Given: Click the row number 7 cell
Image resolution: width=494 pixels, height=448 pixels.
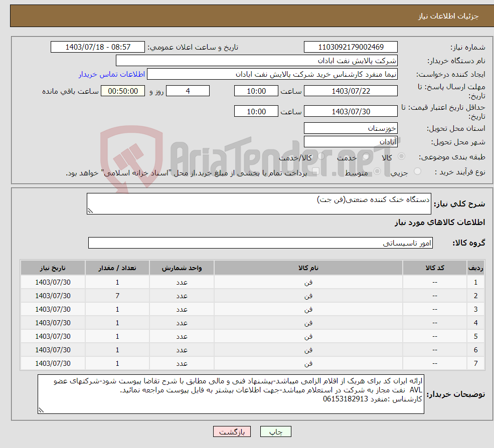Looking at the screenshot, I should [x=475, y=364].
